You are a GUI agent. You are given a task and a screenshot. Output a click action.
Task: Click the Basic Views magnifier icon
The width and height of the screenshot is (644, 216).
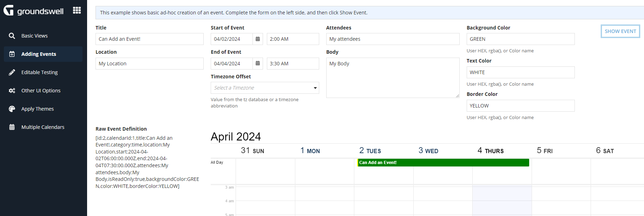tap(12, 36)
